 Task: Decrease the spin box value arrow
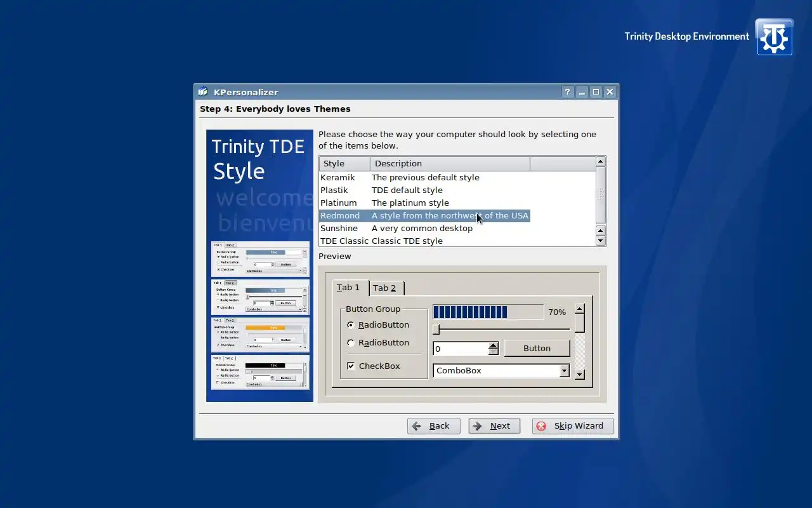494,352
